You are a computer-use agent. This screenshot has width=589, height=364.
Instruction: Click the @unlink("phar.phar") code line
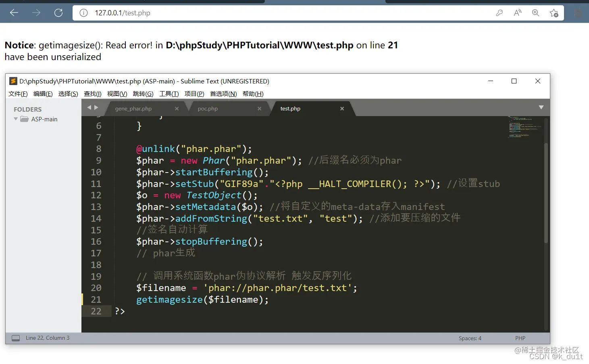click(194, 149)
